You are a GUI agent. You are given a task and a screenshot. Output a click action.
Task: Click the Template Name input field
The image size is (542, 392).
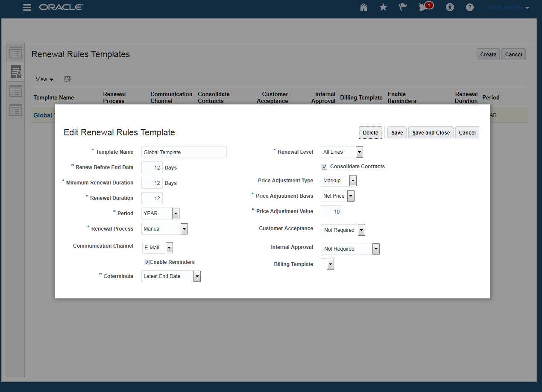click(x=184, y=152)
